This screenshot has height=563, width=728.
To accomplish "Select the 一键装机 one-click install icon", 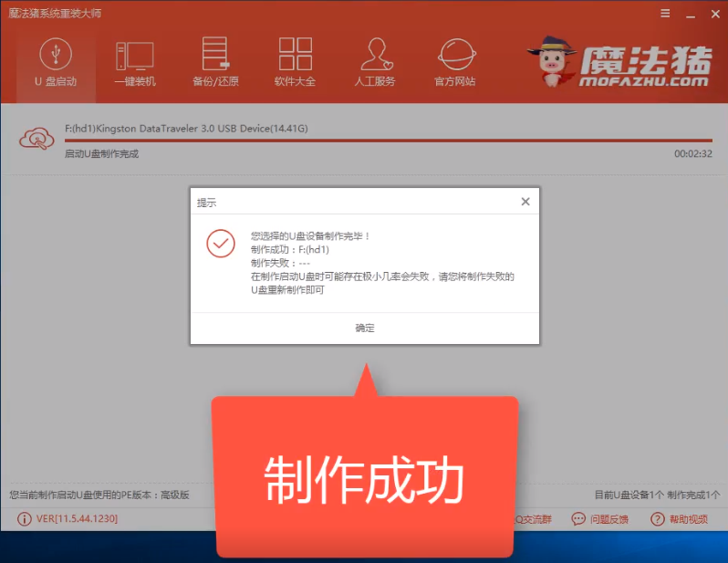I will (x=135, y=62).
